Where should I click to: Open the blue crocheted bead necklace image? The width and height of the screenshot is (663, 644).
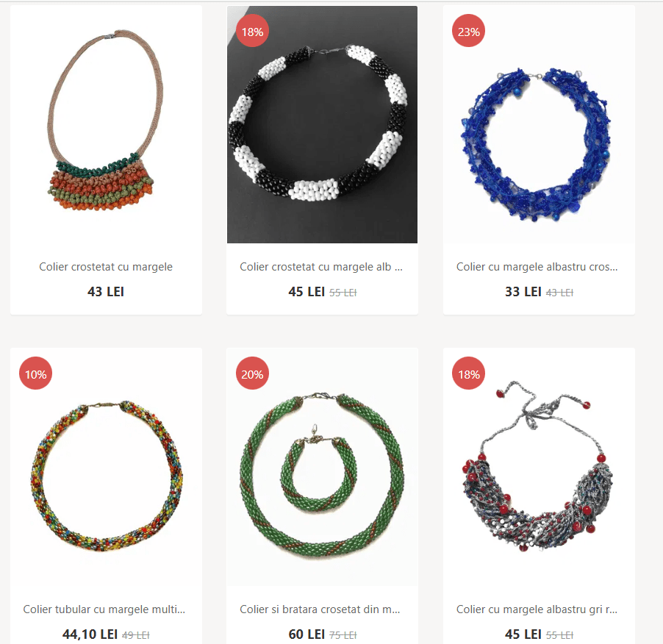(x=539, y=124)
